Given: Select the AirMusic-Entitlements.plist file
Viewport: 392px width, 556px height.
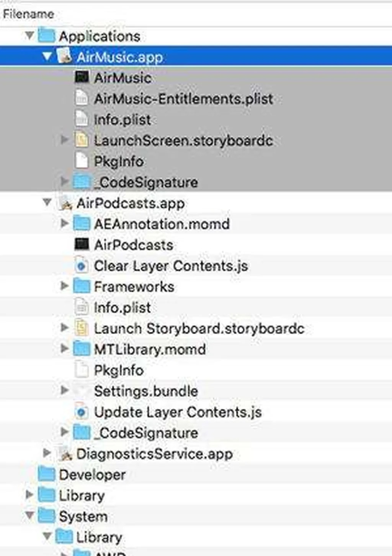Looking at the screenshot, I should coord(183,99).
